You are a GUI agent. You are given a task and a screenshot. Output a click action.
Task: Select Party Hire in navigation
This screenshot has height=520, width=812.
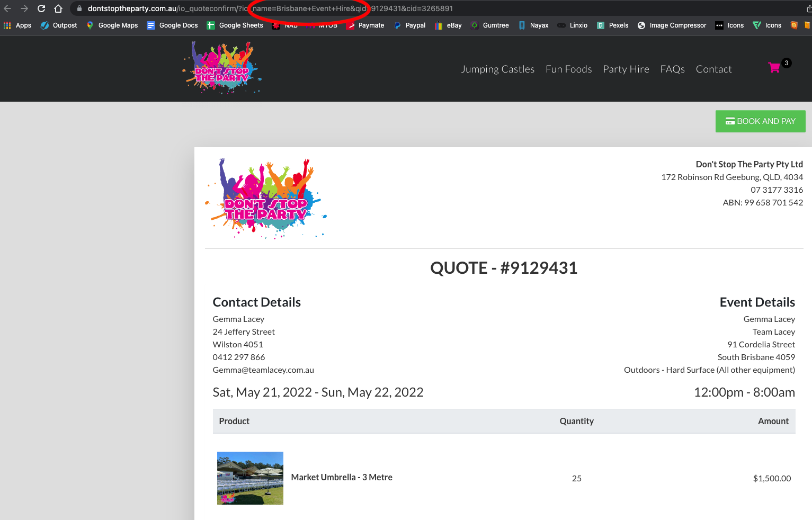(626, 69)
